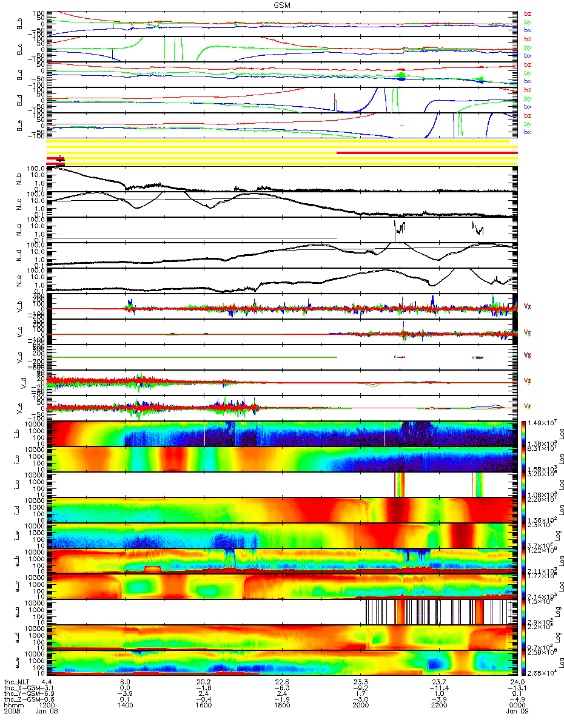Select the thc_X-GSM row label
This screenshot has width=564, height=728.
(22, 687)
